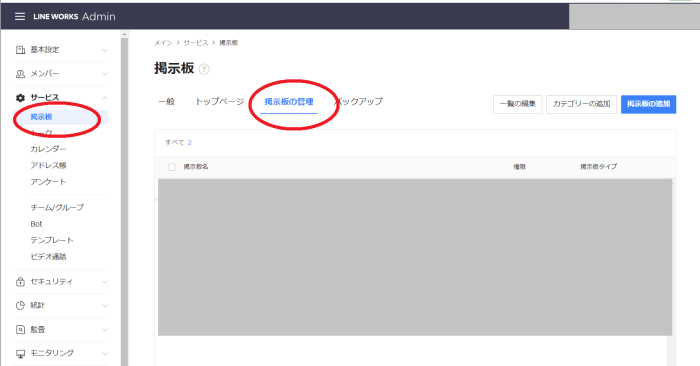Screen dimensions: 700x366
Task: Click the モニタリング monitor icon
Action: click(x=20, y=354)
